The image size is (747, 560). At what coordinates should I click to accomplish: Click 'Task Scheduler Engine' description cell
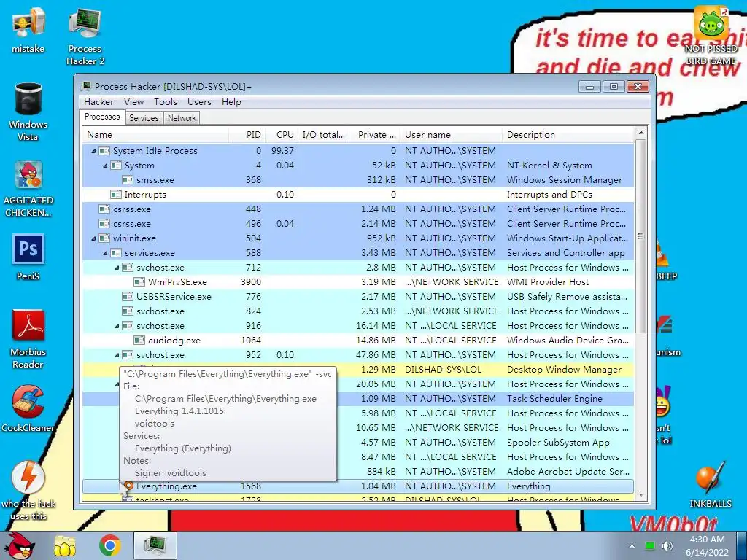[x=554, y=399]
